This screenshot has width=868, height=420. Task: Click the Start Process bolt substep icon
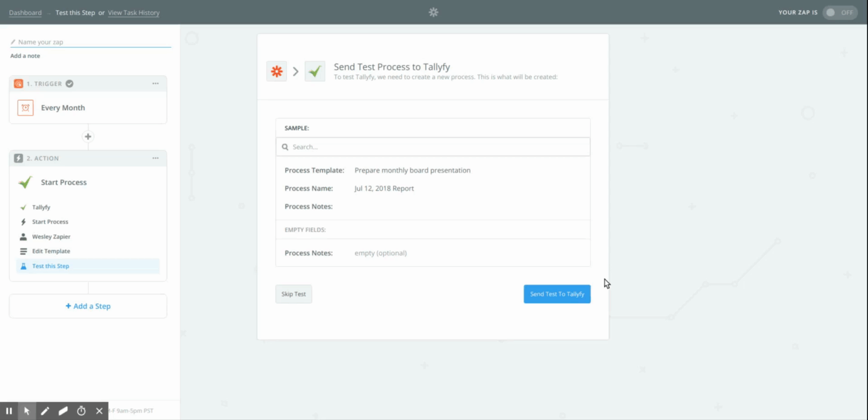[23, 222]
